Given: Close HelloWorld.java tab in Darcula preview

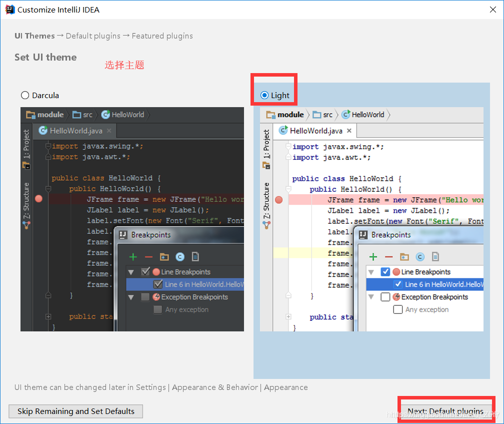Looking at the screenshot, I should coord(109,131).
